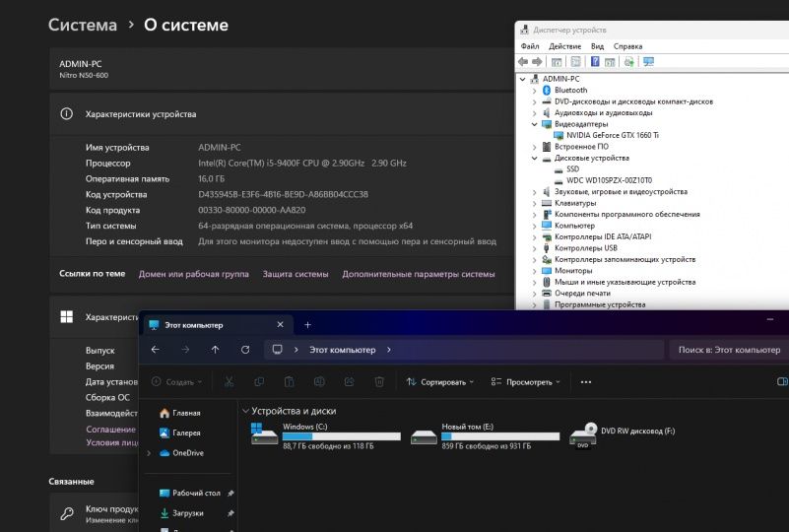Click the Rename icon in Explorer toolbar

point(319,382)
